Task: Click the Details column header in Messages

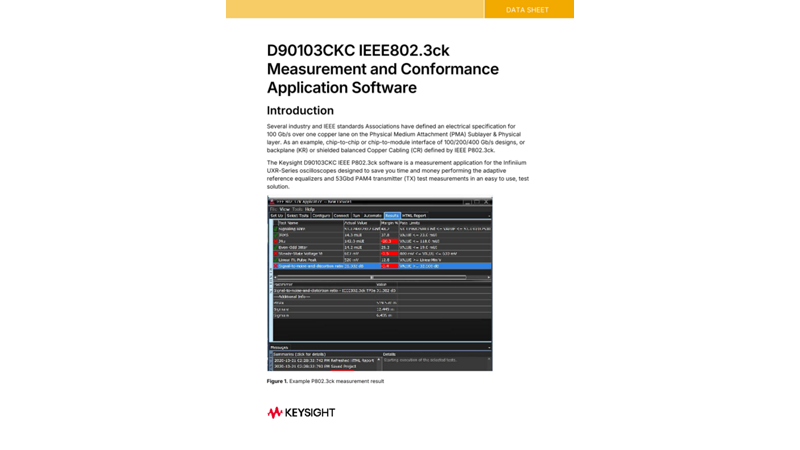Action: tap(389, 354)
